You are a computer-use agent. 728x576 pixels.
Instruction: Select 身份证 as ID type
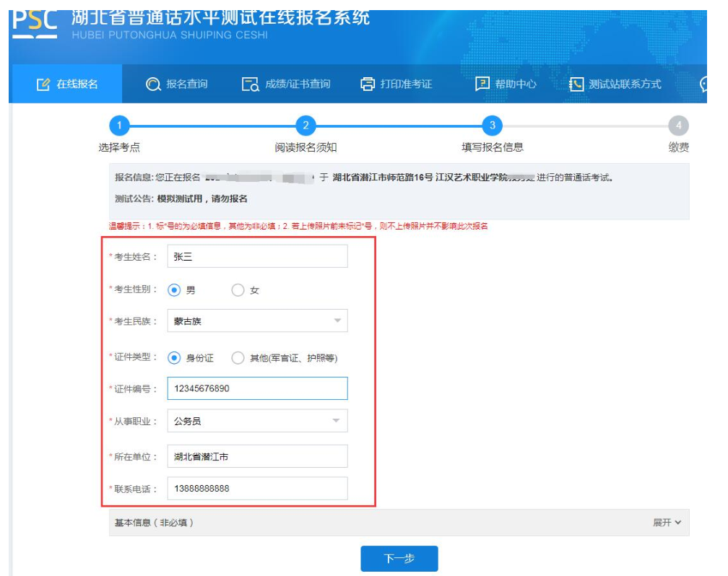click(x=174, y=358)
